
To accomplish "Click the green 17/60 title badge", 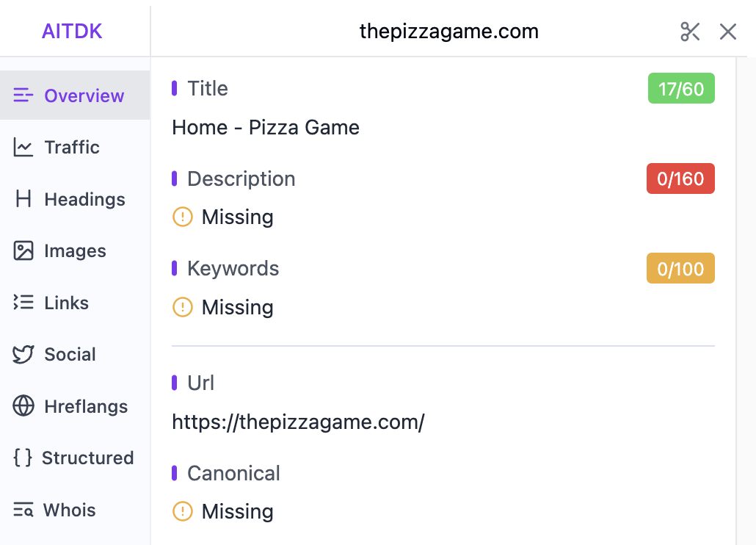I will [x=680, y=89].
